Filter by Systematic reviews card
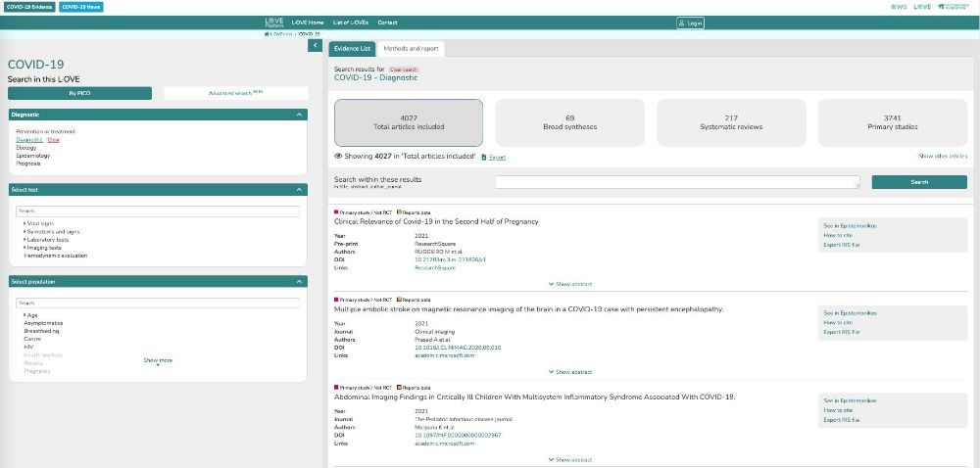 point(730,121)
